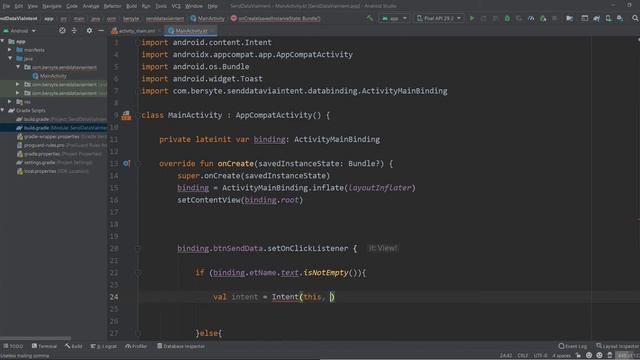This screenshot has width=640, height=360.
Task: Open the Terminal tool window
Action: click(44, 346)
